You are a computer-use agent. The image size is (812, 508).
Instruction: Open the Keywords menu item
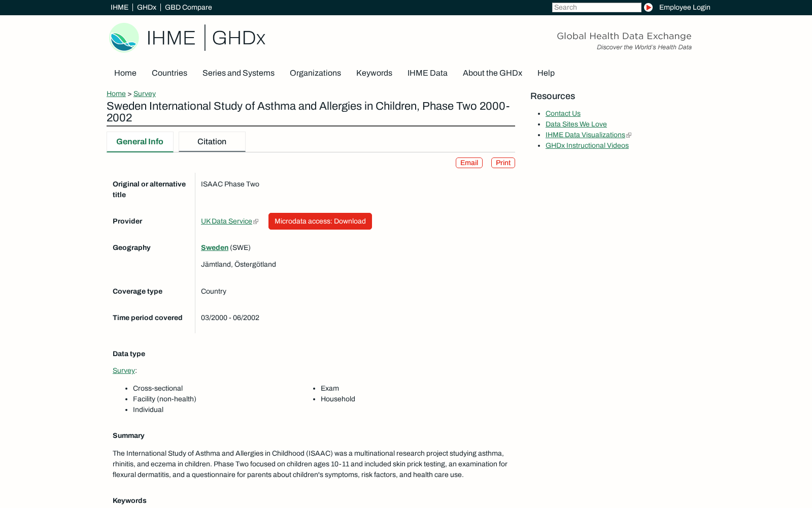(x=374, y=73)
